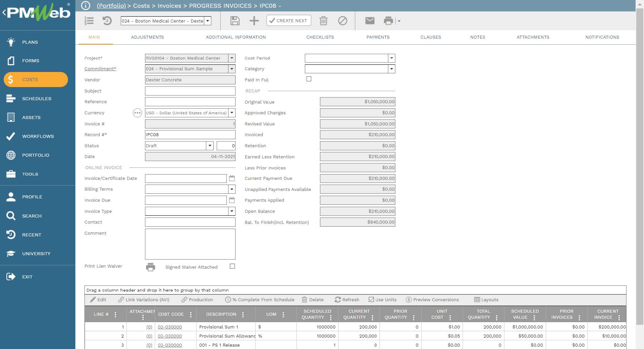Toggle the Use Units checkbox
The height and width of the screenshot is (349, 644).
pos(371,300)
